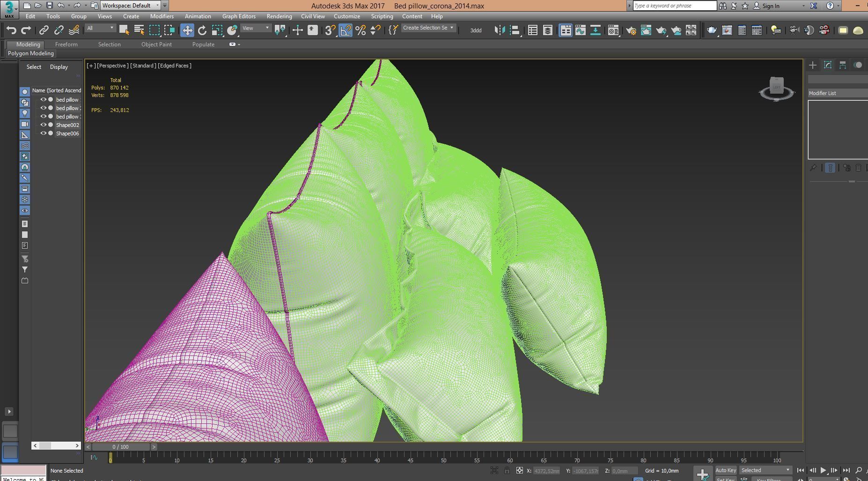
Task: Choose the Select and Link tool
Action: click(44, 30)
